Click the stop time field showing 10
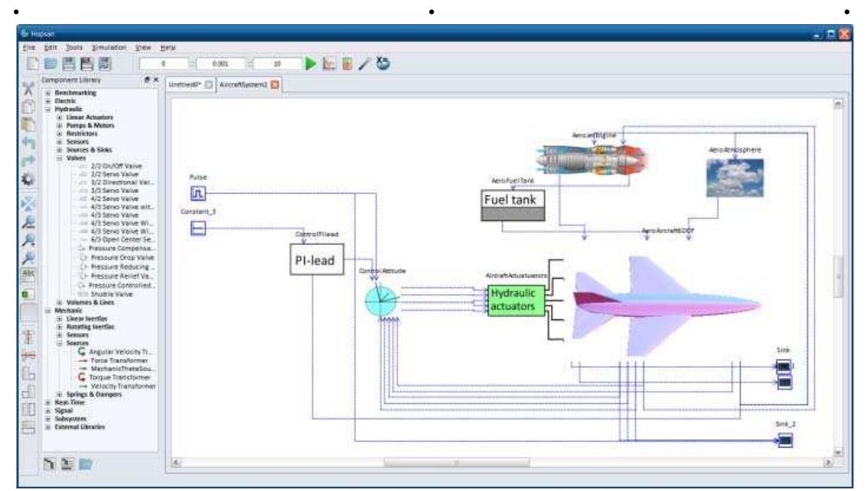 pyautogui.click(x=277, y=64)
